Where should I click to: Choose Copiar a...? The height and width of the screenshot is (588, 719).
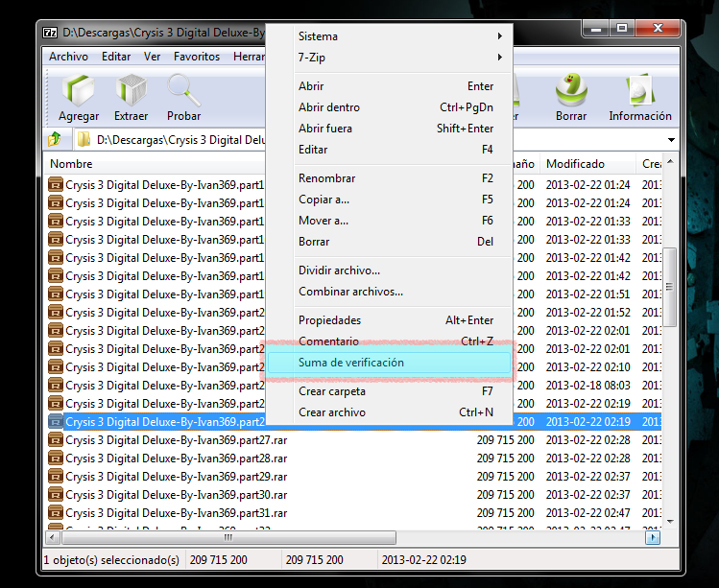(389, 200)
